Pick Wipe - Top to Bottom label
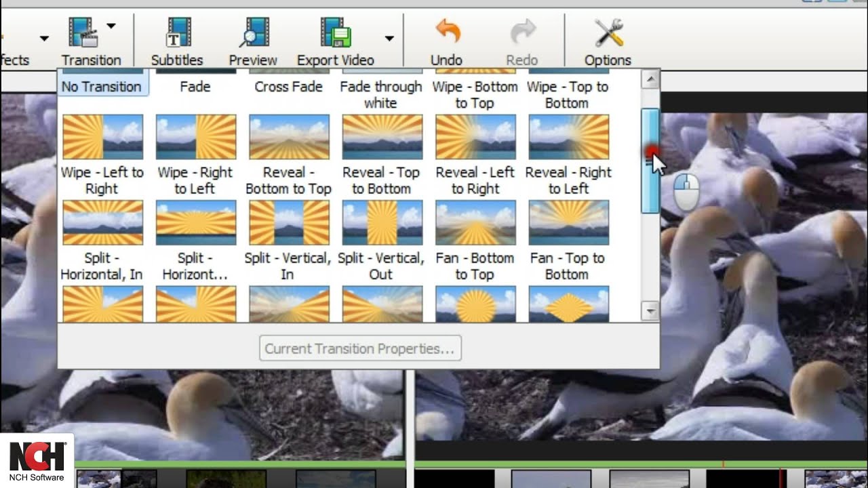The height and width of the screenshot is (488, 868). (x=568, y=95)
